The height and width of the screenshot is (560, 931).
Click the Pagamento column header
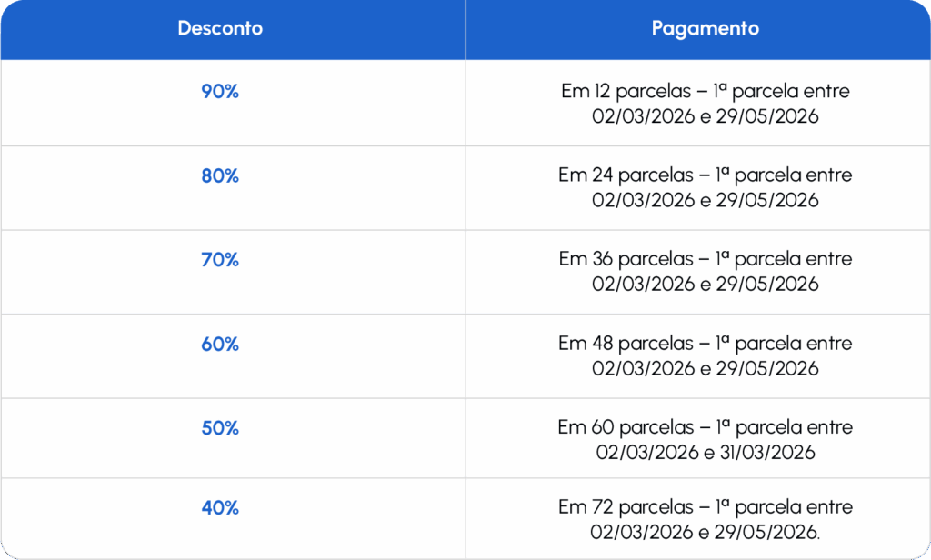coord(705,28)
